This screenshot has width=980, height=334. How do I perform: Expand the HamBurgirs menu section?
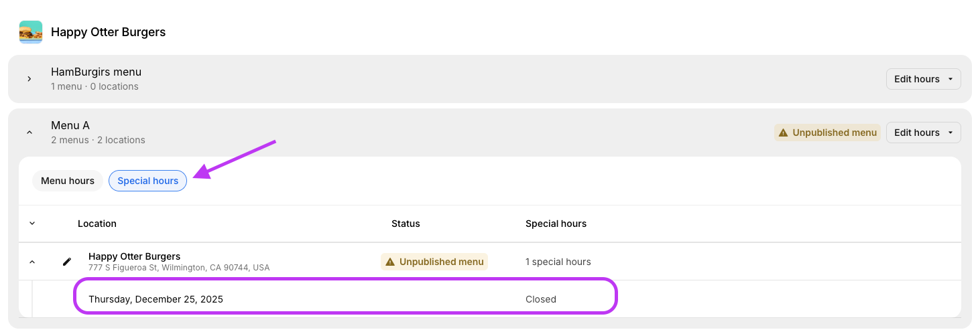pyautogui.click(x=29, y=79)
